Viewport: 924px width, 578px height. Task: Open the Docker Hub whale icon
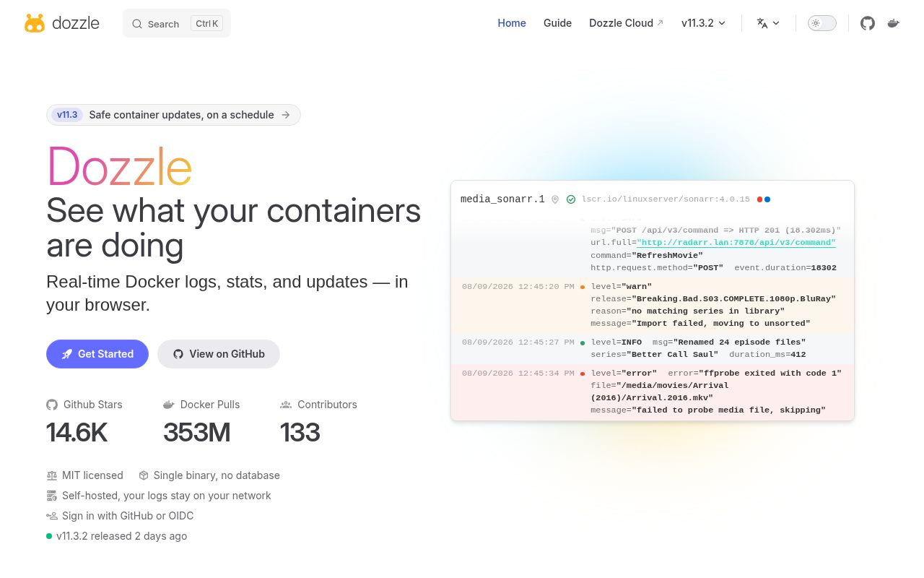tap(893, 23)
